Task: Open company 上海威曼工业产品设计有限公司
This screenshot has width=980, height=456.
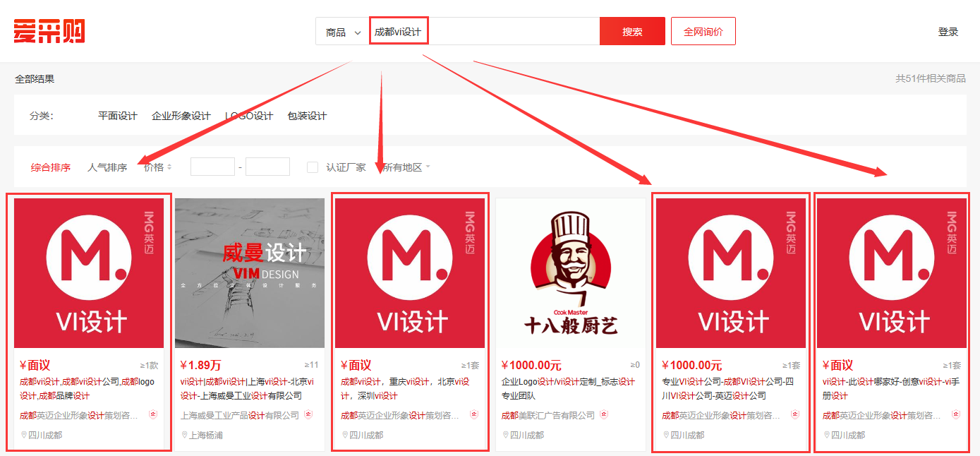Action: (240, 416)
